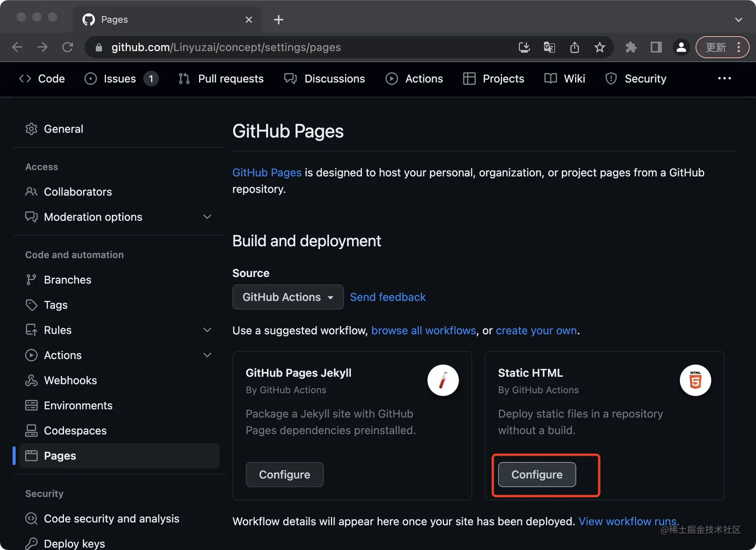
Task: Click the 更新 update button
Action: coord(722,48)
